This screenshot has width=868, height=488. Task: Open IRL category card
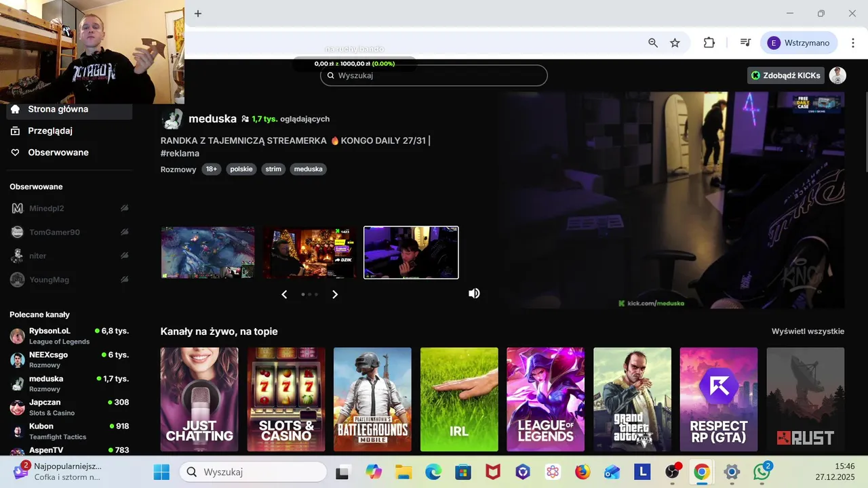(459, 399)
